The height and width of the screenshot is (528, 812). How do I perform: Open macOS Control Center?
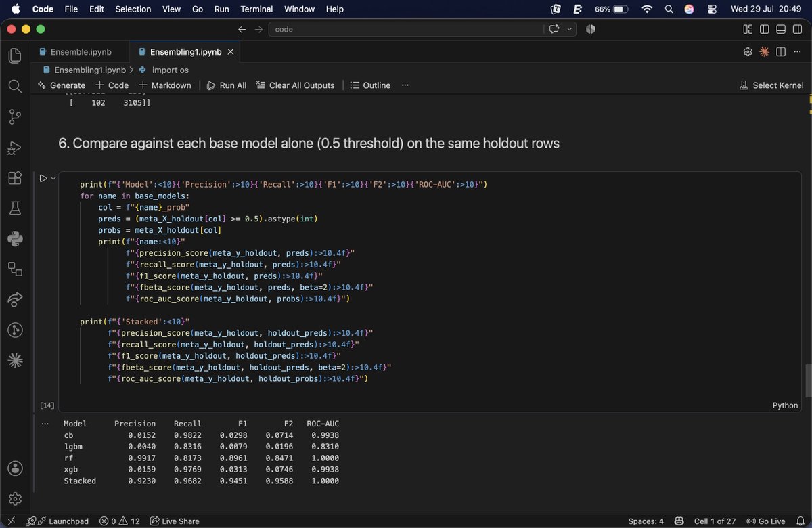712,9
